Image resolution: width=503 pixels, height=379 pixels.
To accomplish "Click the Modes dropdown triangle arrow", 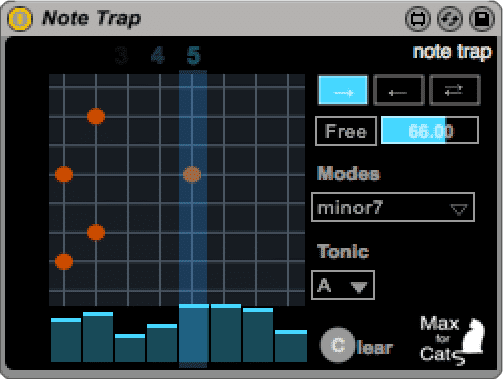I will (459, 210).
